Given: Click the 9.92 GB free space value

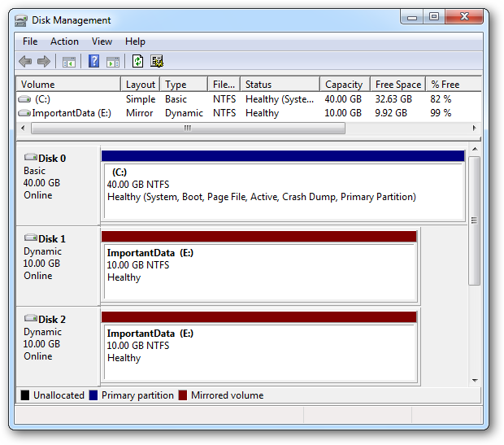Looking at the screenshot, I should (x=391, y=113).
